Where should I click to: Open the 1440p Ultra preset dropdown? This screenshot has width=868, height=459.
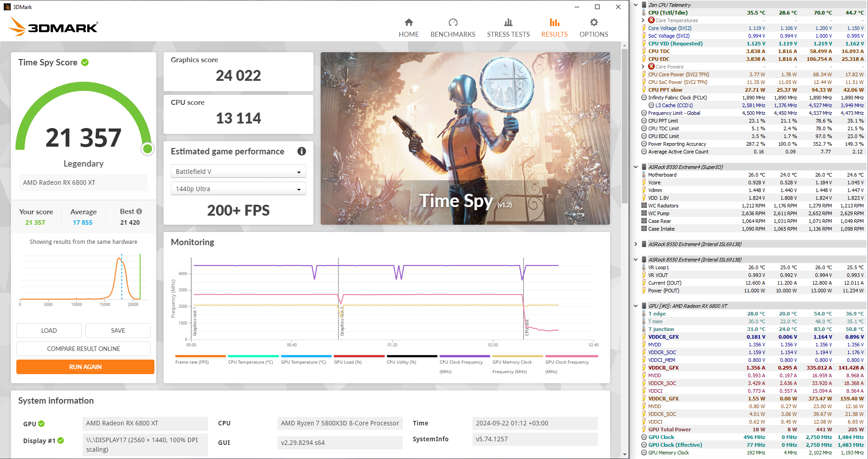click(x=238, y=189)
